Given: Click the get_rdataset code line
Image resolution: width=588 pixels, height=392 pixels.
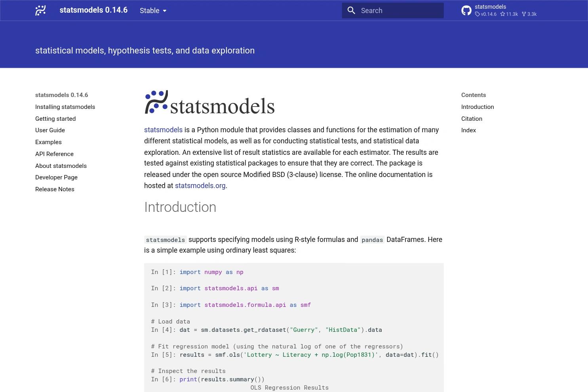Looking at the screenshot, I should pyautogui.click(x=266, y=330).
